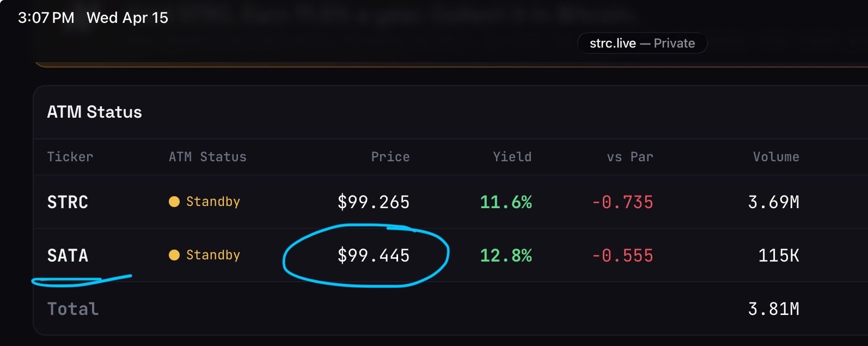Sort table by Price column header
This screenshot has width=868, height=346.
(390, 157)
